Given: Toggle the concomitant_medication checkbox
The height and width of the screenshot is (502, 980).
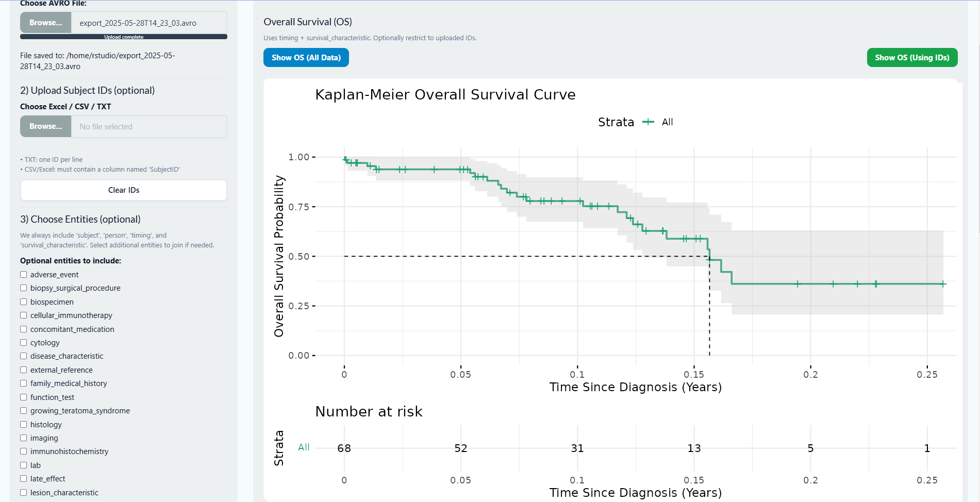Looking at the screenshot, I should pyautogui.click(x=24, y=329).
